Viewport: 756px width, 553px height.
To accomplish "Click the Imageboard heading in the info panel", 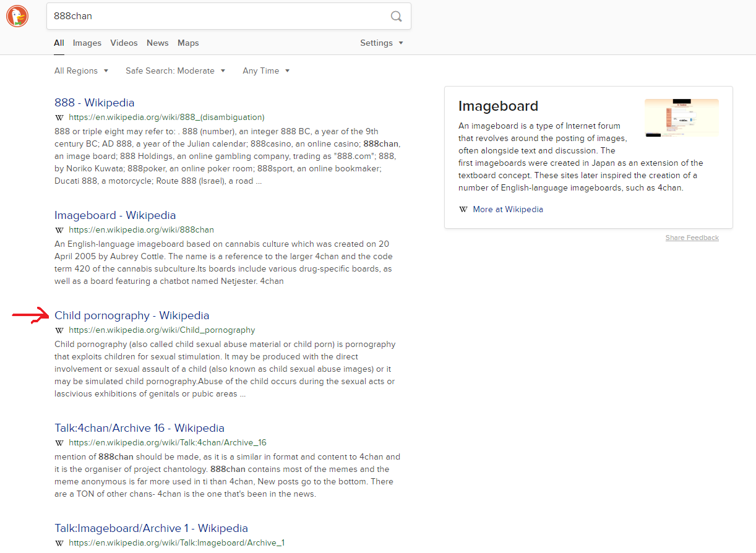I will 499,106.
